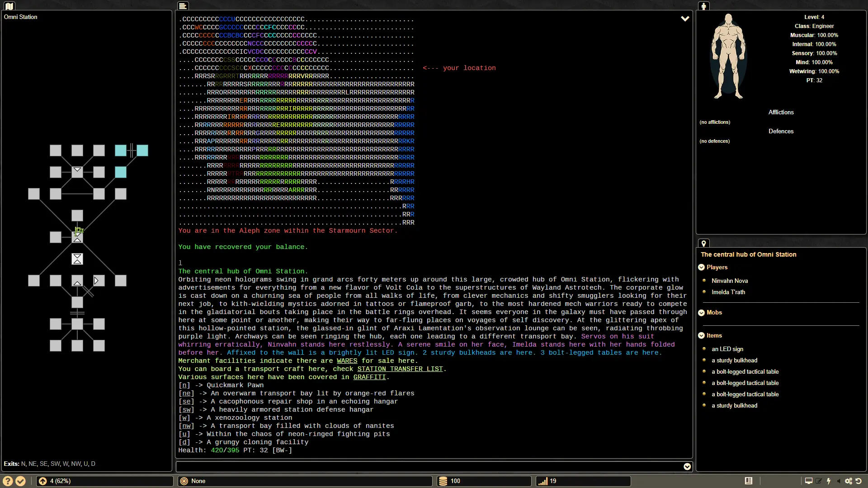Go southeast via the [se] exit link
The height and width of the screenshot is (488, 868).
pyautogui.click(x=186, y=402)
